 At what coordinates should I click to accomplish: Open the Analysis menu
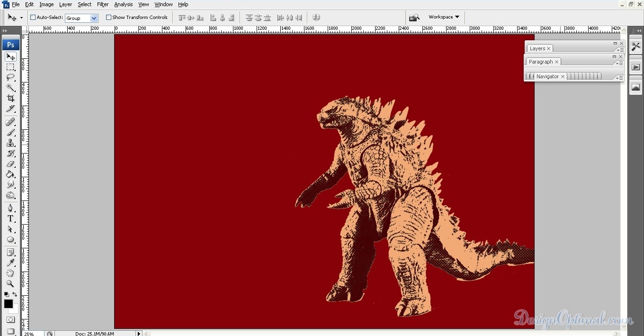coord(124,4)
